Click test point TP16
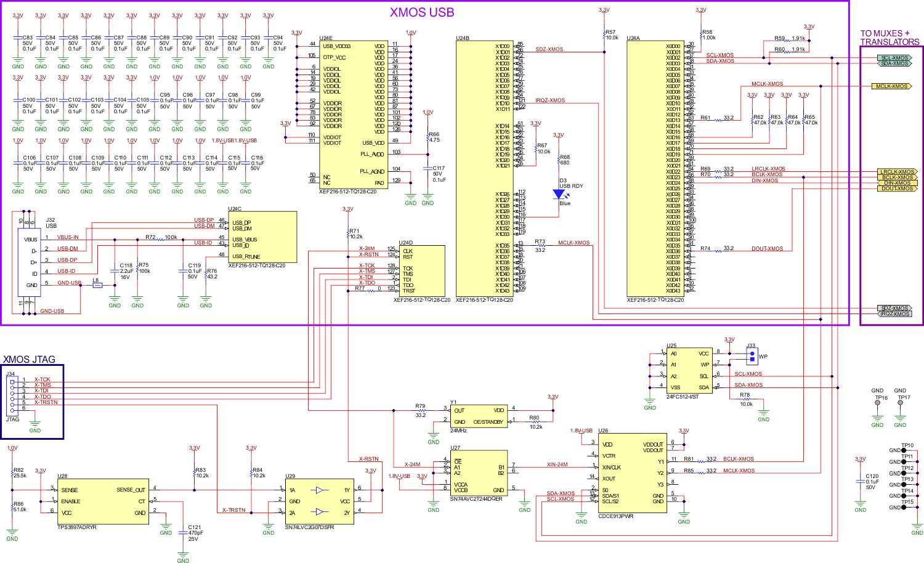Image resolution: width=924 pixels, height=563 pixels. pos(878,403)
